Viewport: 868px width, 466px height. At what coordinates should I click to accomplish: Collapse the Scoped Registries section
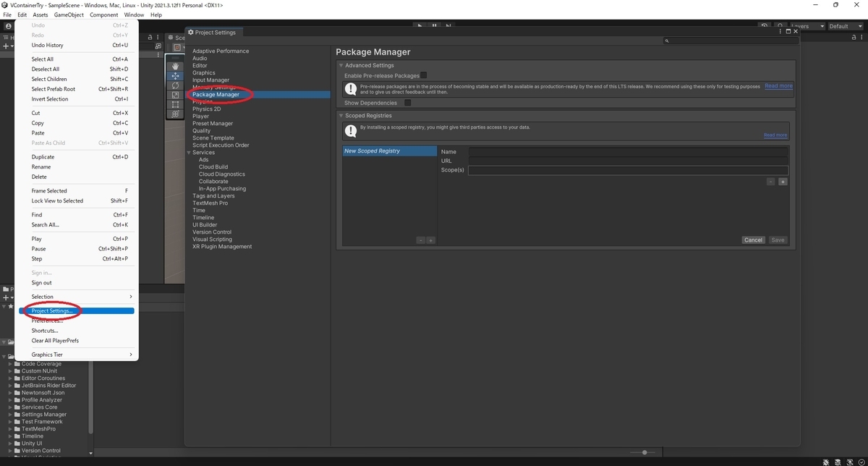[341, 116]
